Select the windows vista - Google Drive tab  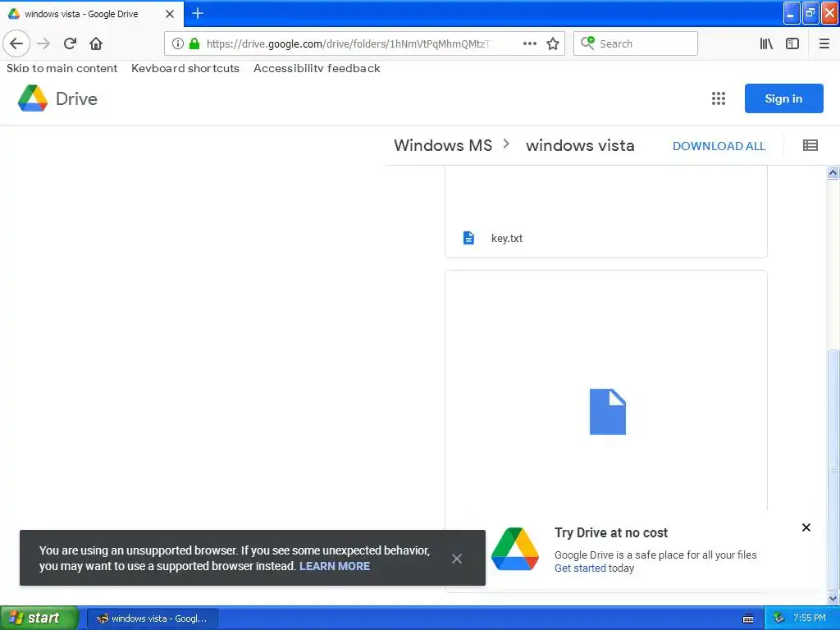pyautogui.click(x=92, y=14)
